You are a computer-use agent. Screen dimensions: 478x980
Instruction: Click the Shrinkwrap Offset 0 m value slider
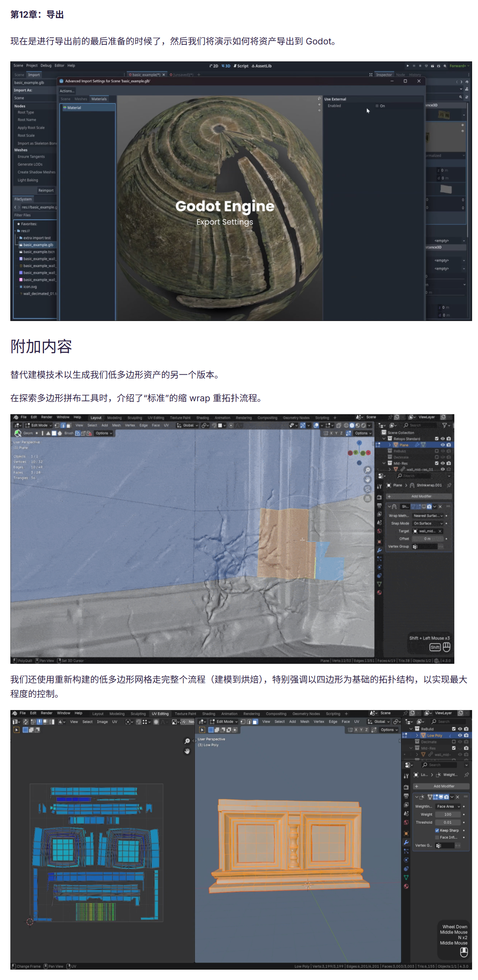[427, 539]
